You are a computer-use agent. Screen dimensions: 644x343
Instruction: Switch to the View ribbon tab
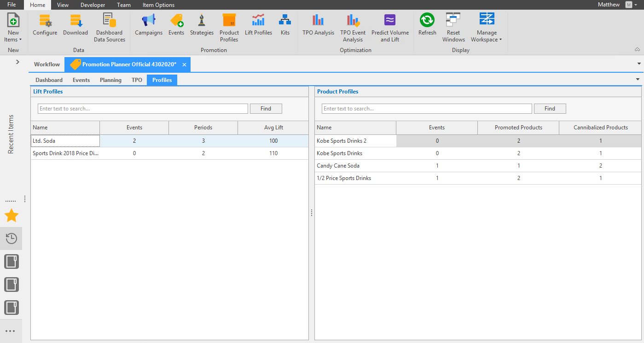pyautogui.click(x=63, y=5)
